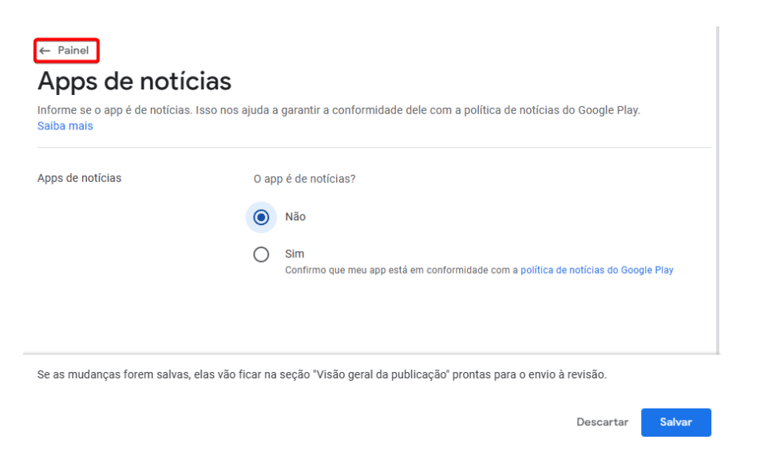Click the Confirmo que meu app confirmation text
The height and width of the screenshot is (463, 768).
401,270
